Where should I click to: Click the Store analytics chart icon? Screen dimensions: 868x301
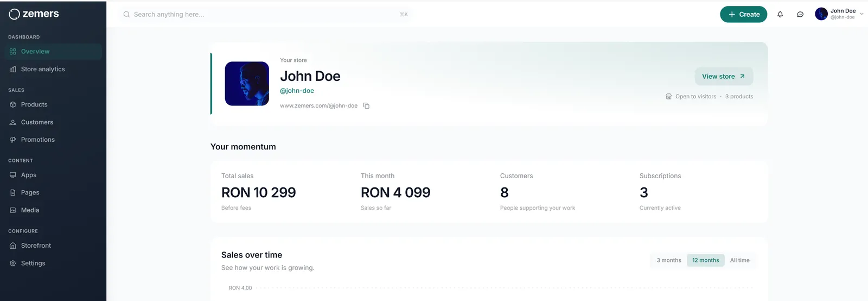pyautogui.click(x=13, y=70)
